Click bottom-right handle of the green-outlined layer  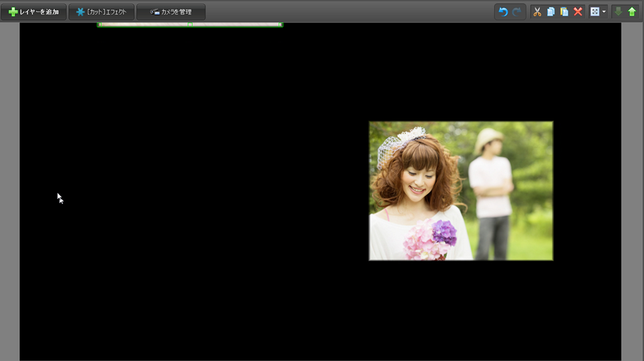[281, 25]
